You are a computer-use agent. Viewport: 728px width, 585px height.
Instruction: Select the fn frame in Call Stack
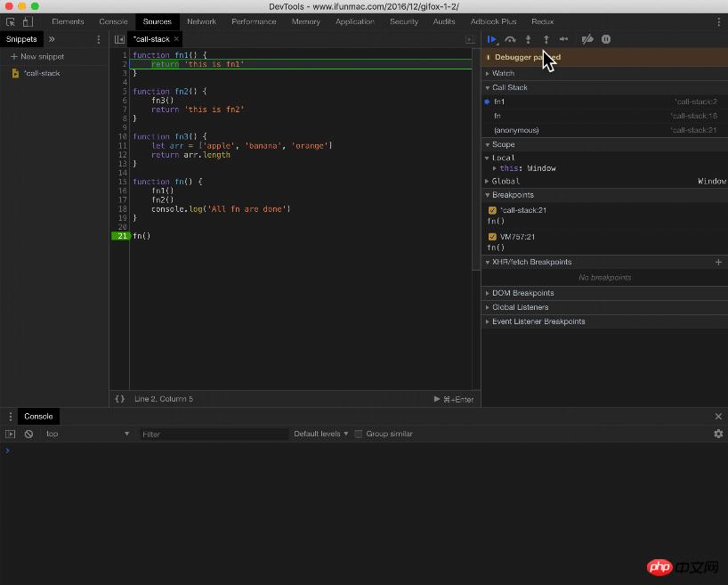[497, 116]
